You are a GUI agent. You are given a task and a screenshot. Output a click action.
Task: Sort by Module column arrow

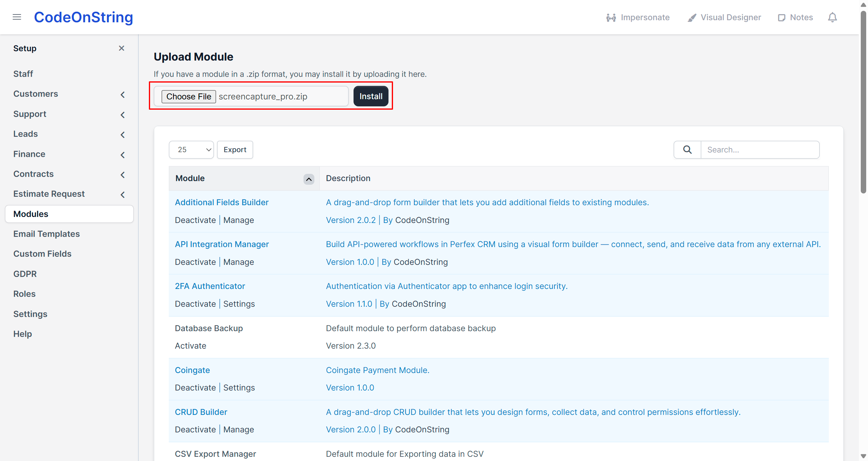point(309,179)
